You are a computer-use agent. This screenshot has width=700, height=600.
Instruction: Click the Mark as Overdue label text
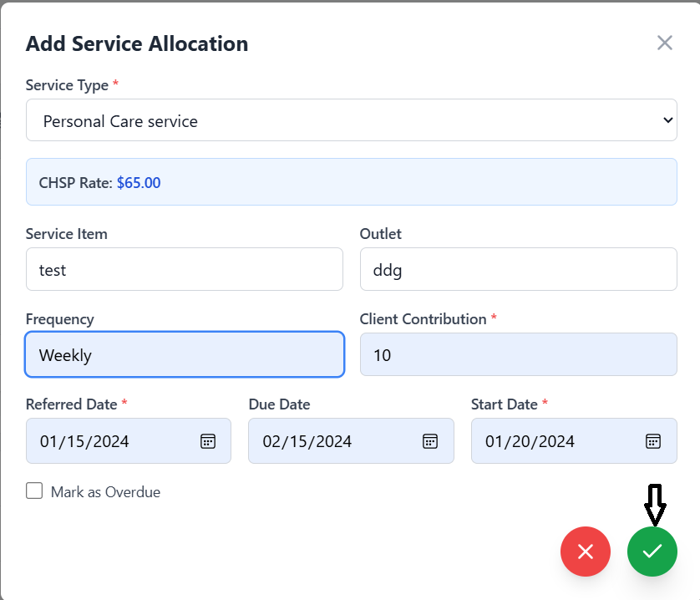point(105,492)
